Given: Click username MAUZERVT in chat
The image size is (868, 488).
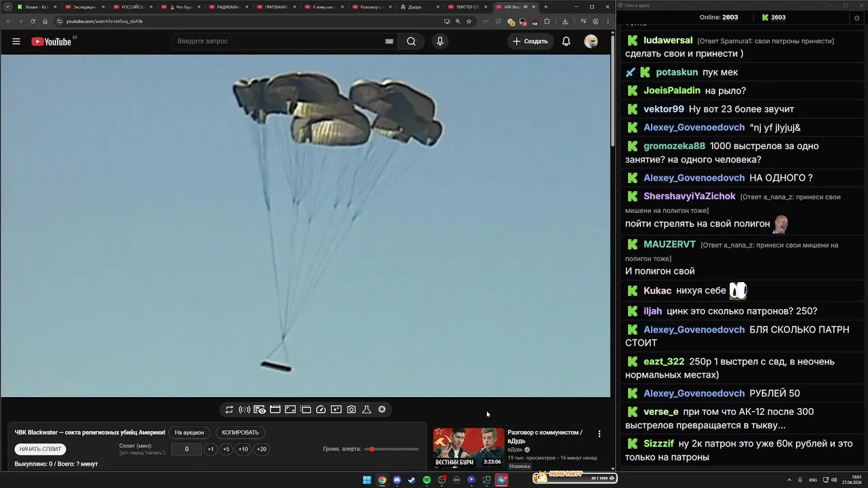Looking at the screenshot, I should pyautogui.click(x=669, y=244).
